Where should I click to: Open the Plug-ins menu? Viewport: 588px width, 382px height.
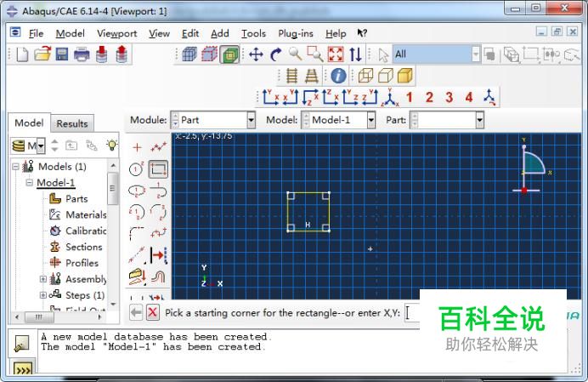click(296, 33)
